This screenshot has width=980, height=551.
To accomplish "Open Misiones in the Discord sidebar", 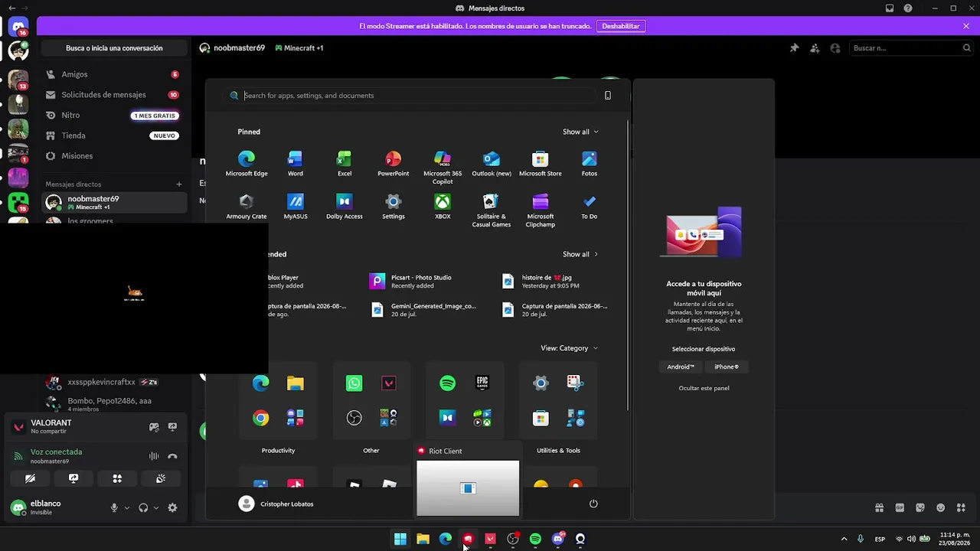I will pos(113,156).
